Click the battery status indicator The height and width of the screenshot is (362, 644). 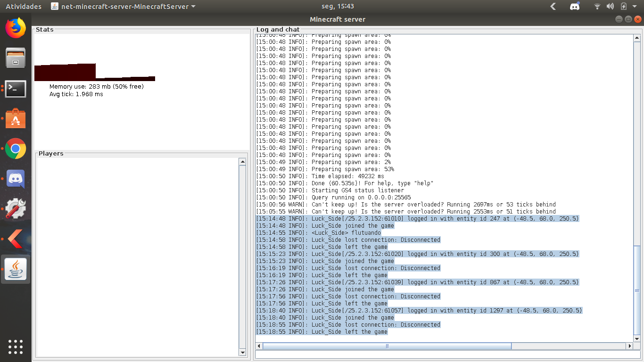click(624, 7)
